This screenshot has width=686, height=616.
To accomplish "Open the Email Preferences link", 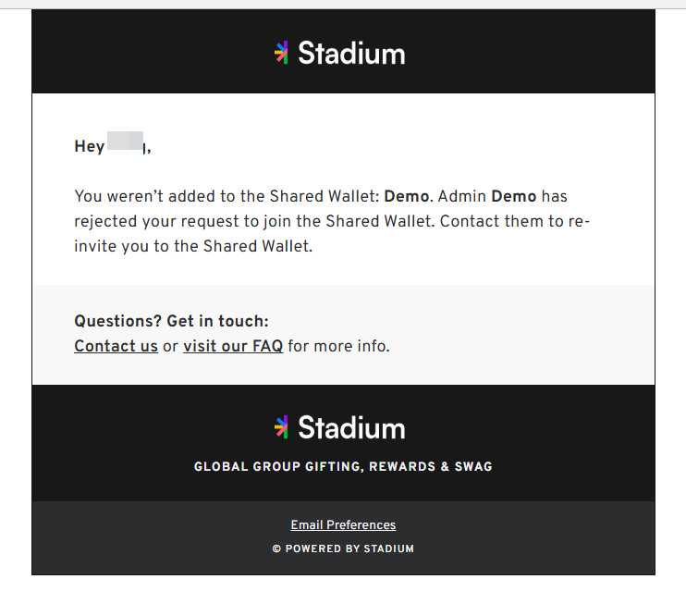I will tap(343, 524).
